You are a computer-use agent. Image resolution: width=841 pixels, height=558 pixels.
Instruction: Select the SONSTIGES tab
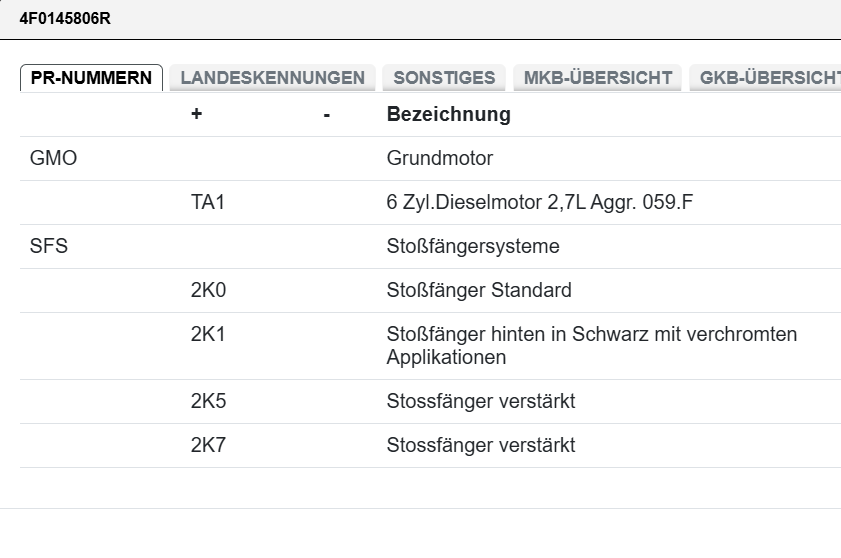pyautogui.click(x=444, y=78)
